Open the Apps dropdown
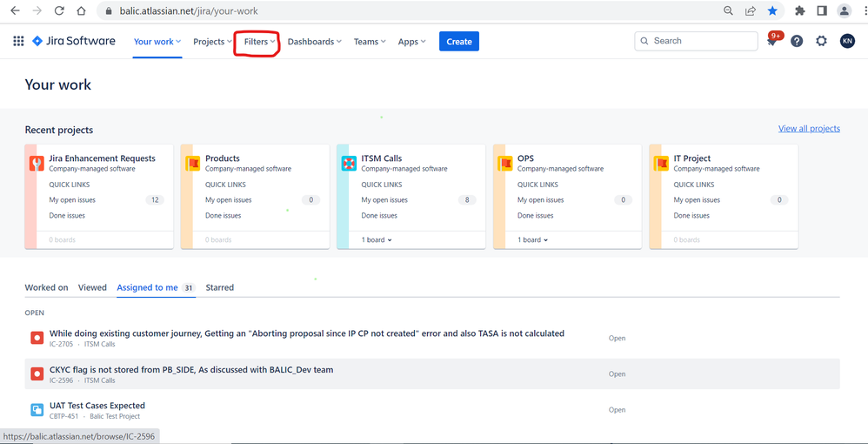The width and height of the screenshot is (868, 444). 412,42
